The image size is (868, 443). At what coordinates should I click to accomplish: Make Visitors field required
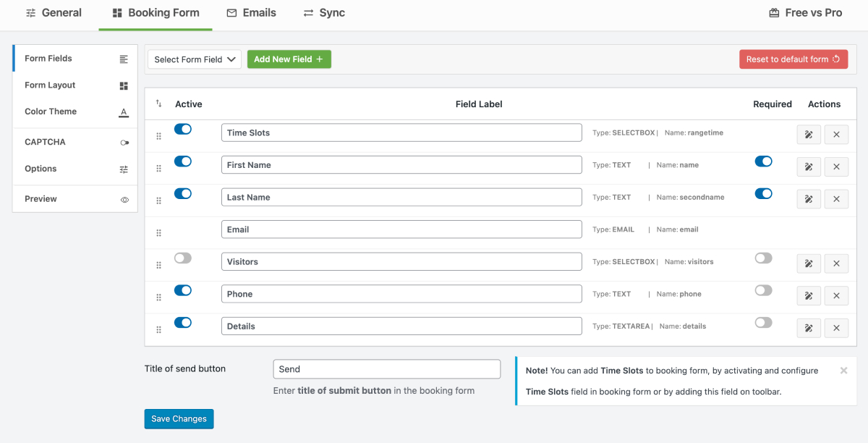coord(763,258)
